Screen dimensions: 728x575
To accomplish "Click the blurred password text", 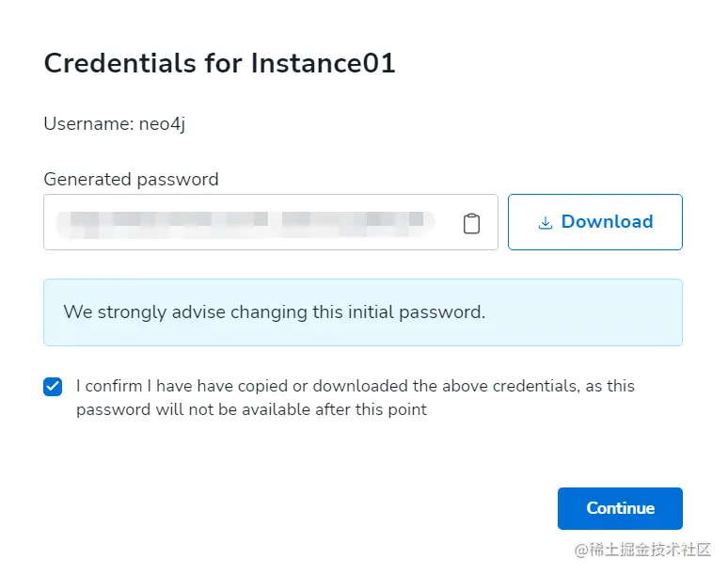I will pos(245,222).
